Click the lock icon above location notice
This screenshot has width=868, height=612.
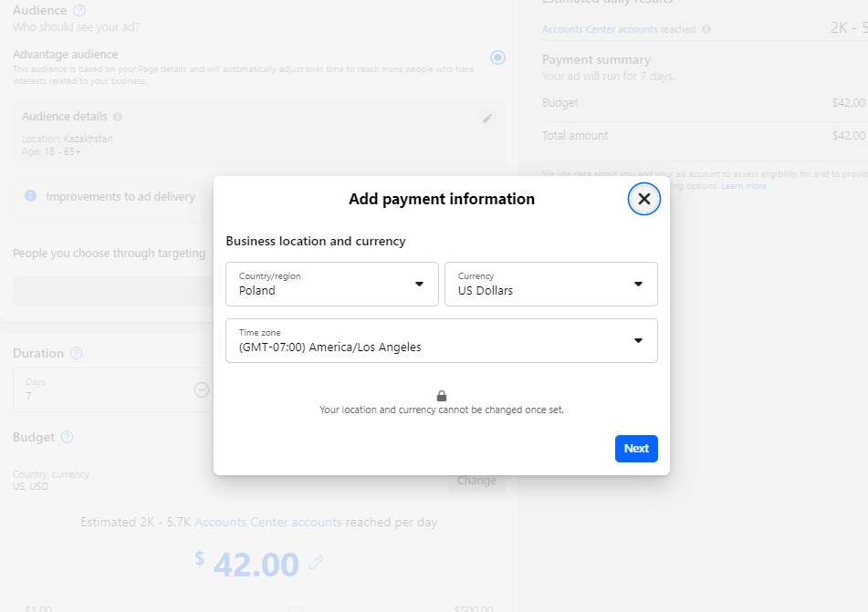(x=442, y=396)
